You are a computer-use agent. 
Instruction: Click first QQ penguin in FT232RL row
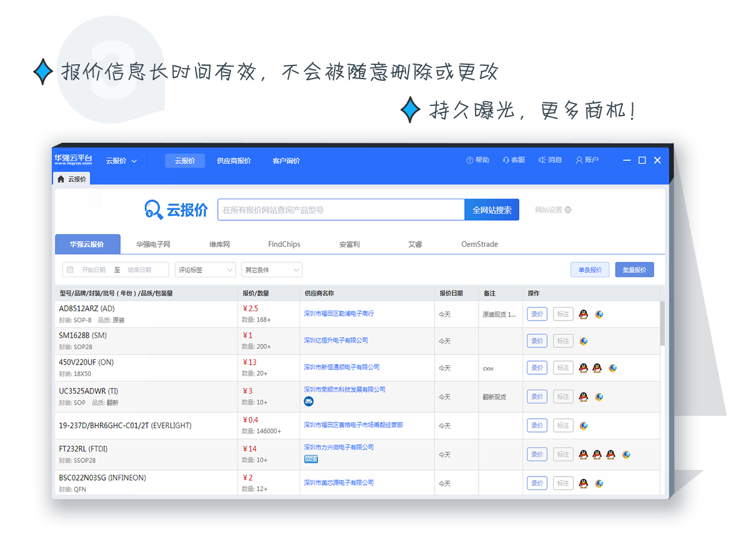click(583, 454)
